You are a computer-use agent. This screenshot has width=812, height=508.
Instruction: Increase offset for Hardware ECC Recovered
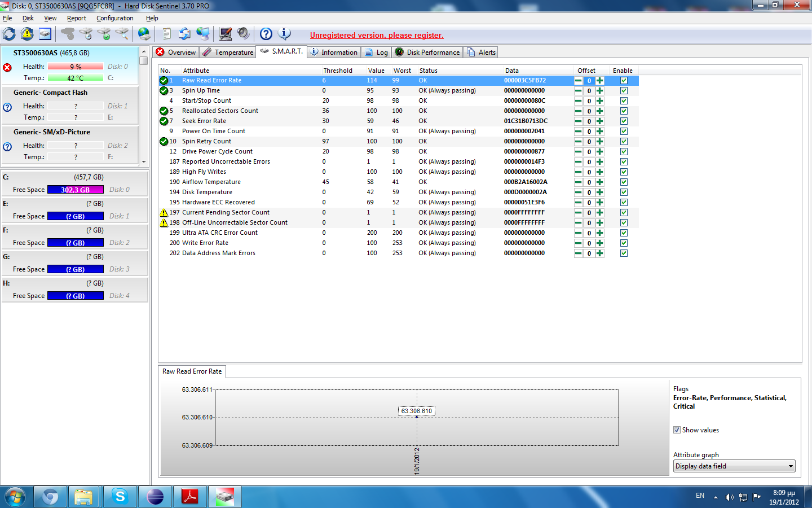[599, 203]
